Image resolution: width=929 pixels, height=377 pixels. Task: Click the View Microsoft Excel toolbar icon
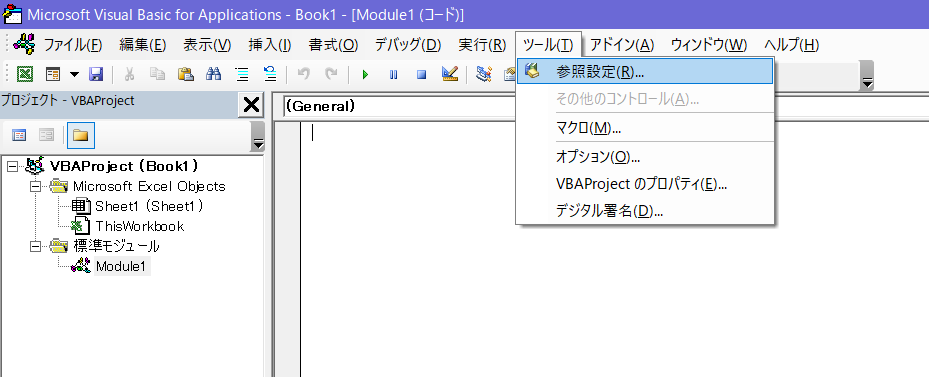(24, 74)
